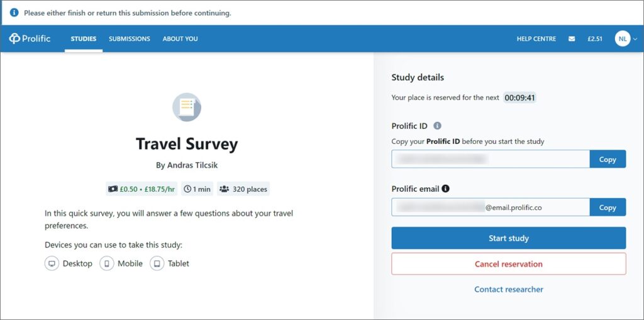This screenshot has height=320, width=644.
Task: Click the blue info icon in notification banner
Action: click(x=14, y=13)
